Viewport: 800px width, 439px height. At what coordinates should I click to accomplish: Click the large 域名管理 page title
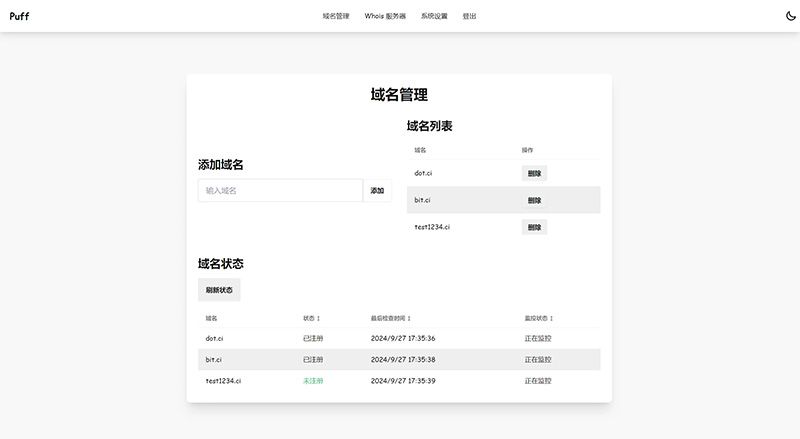click(x=399, y=94)
